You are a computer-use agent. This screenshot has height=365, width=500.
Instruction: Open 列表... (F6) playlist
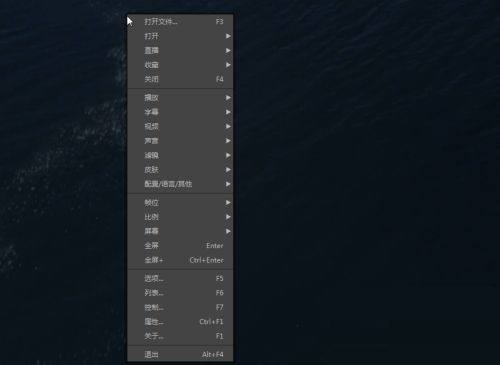click(180, 293)
